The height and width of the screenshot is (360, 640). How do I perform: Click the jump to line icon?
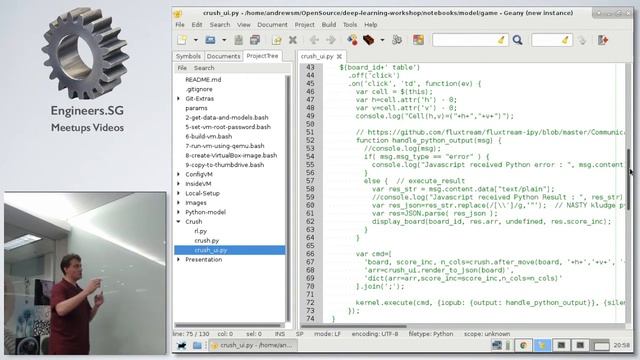(582, 40)
